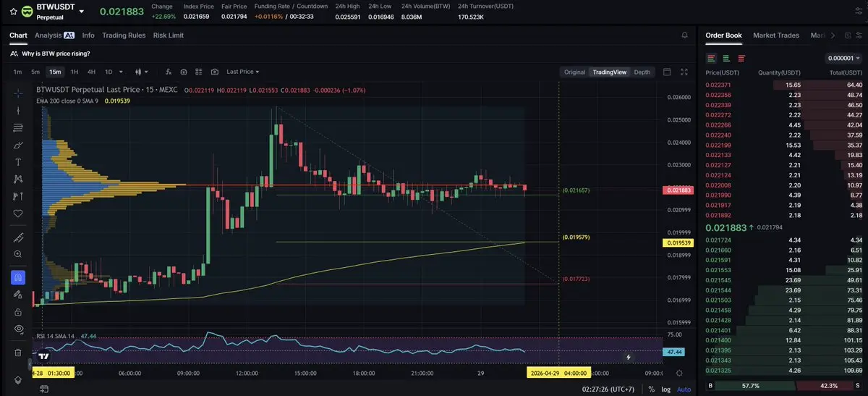Show both buy and sell orders view
This screenshot has width=868, height=396.
coord(711,58)
